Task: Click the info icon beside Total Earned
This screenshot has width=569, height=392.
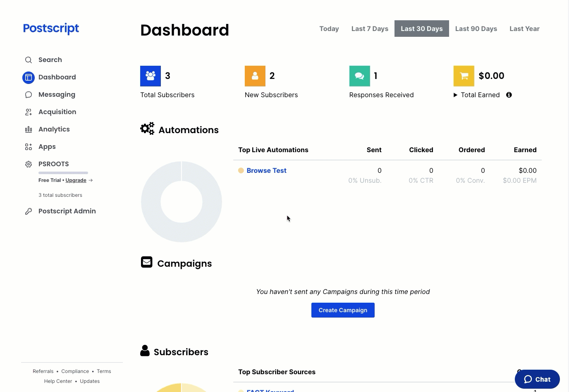Action: click(x=509, y=95)
